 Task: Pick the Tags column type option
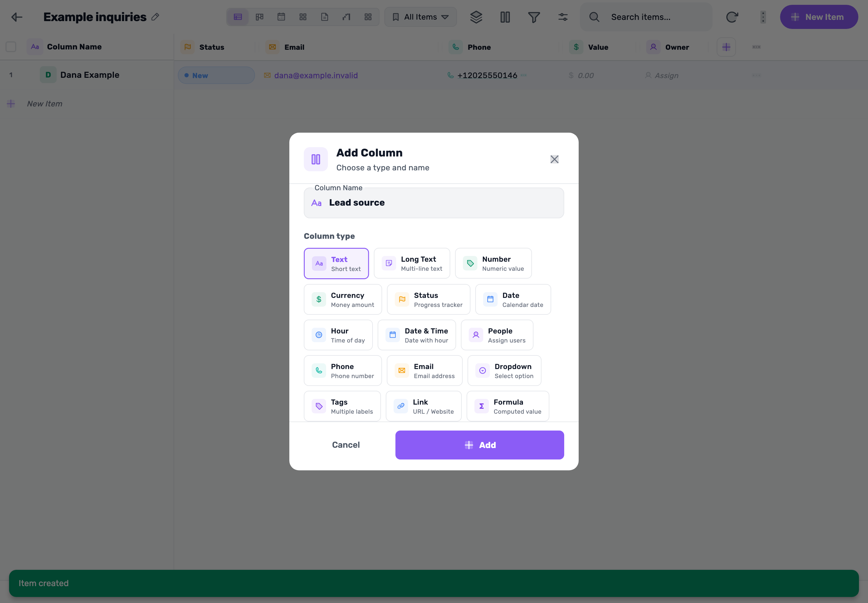point(342,406)
